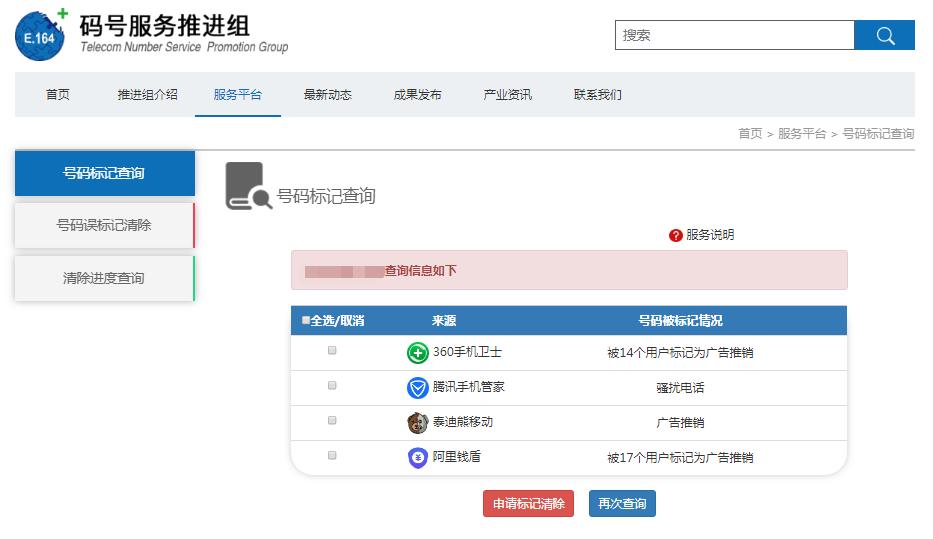Click the red question mark help icon
933x539 pixels.
click(675, 236)
